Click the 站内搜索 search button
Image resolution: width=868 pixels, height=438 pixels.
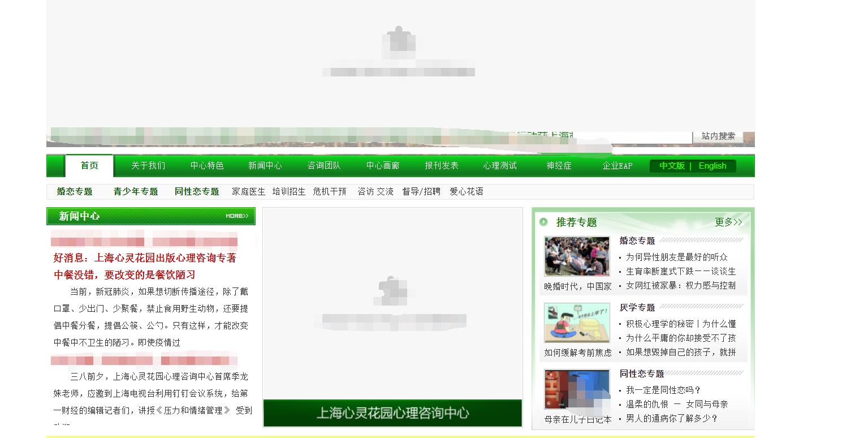[x=718, y=136]
